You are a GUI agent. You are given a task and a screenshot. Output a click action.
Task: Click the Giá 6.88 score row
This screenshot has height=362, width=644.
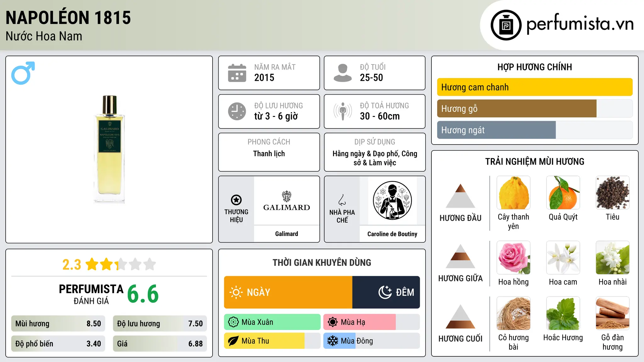coord(160,344)
